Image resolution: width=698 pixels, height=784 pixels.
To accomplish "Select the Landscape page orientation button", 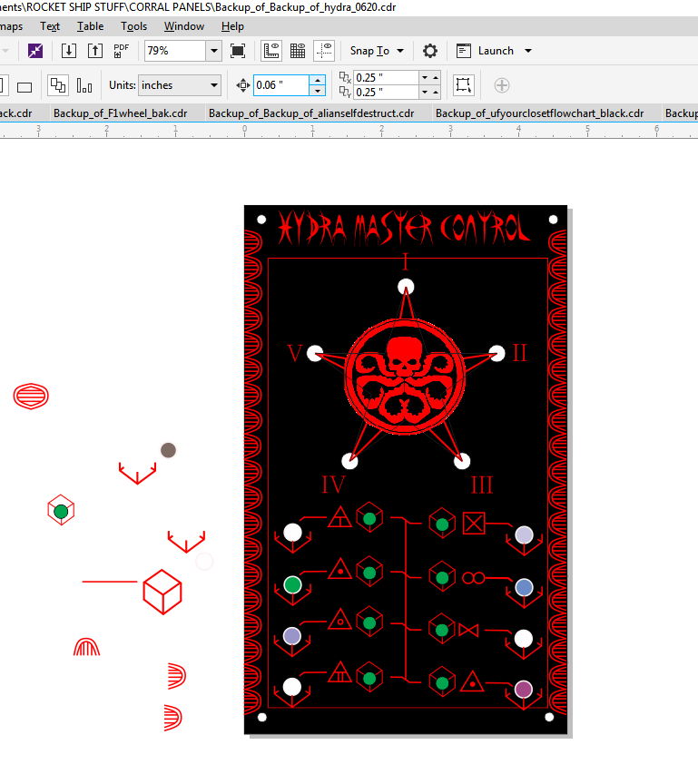I will pyautogui.click(x=25, y=87).
